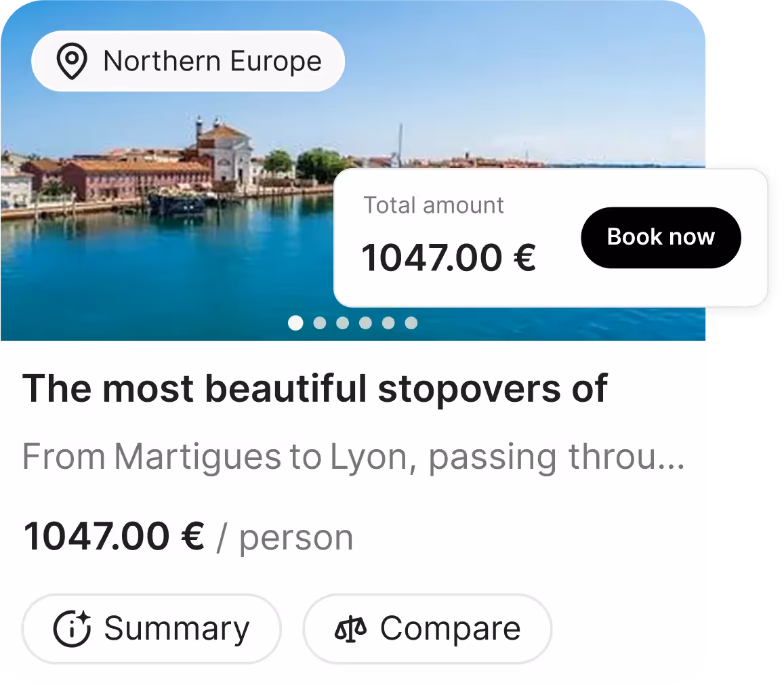Select the fourth carousel dot
784x685 pixels.
coord(365,323)
